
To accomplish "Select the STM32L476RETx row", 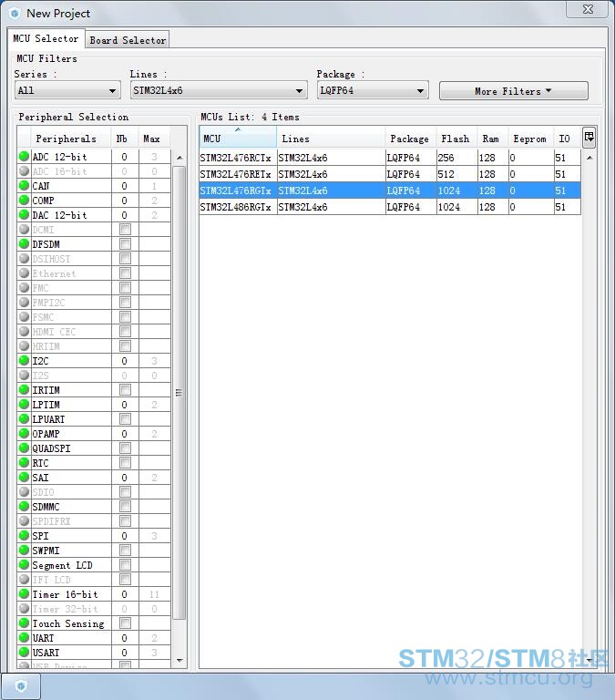I will [390, 174].
